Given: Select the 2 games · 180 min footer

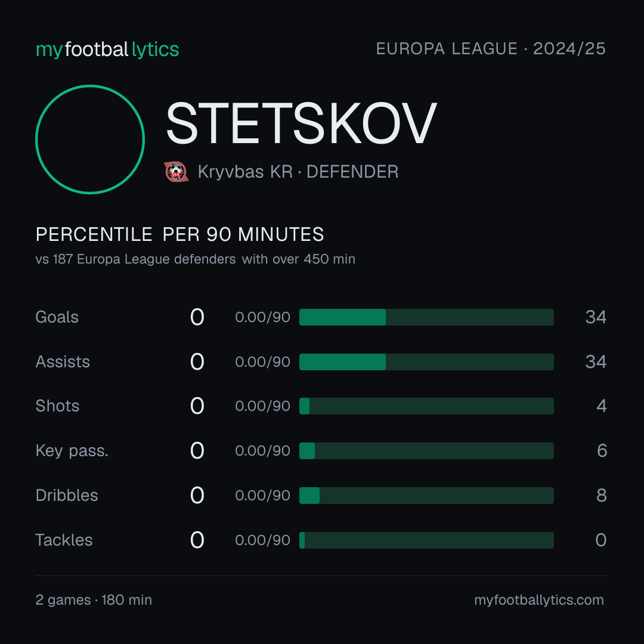Looking at the screenshot, I should [94, 600].
